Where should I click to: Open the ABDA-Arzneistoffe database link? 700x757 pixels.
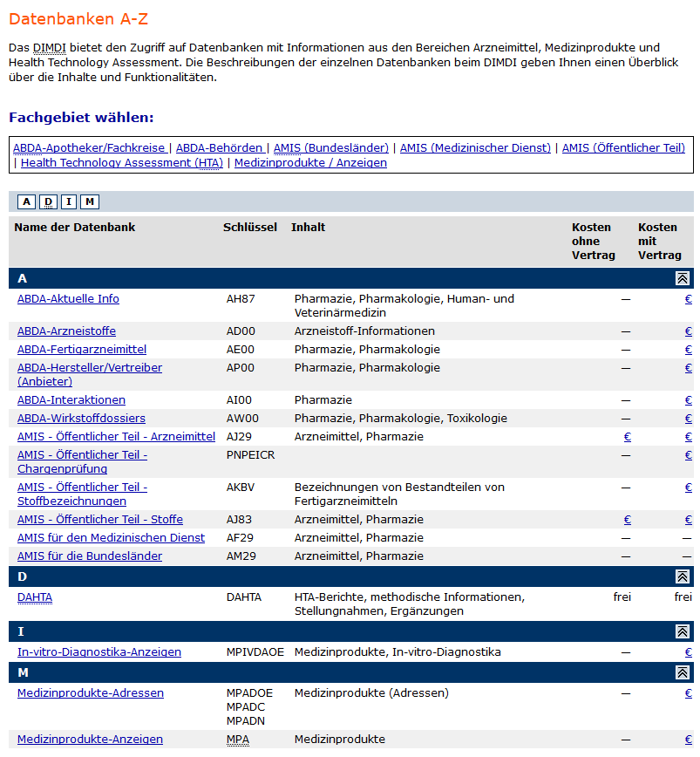pos(66,331)
